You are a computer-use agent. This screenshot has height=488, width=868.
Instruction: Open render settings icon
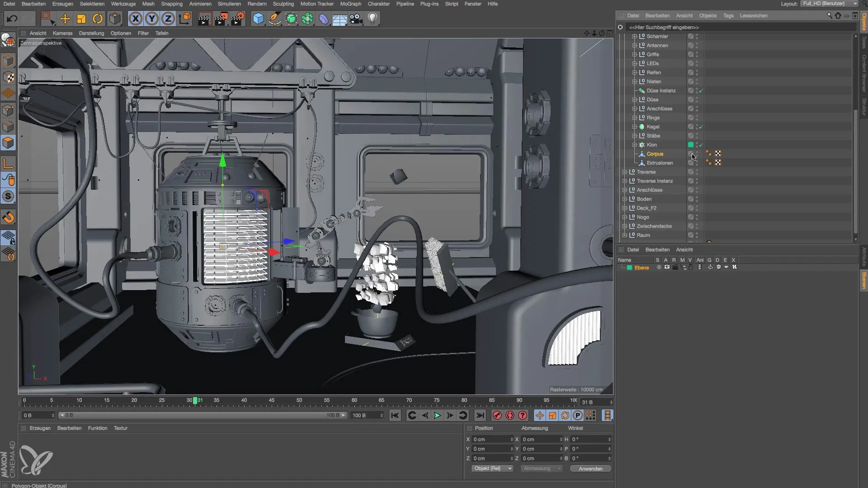[238, 19]
